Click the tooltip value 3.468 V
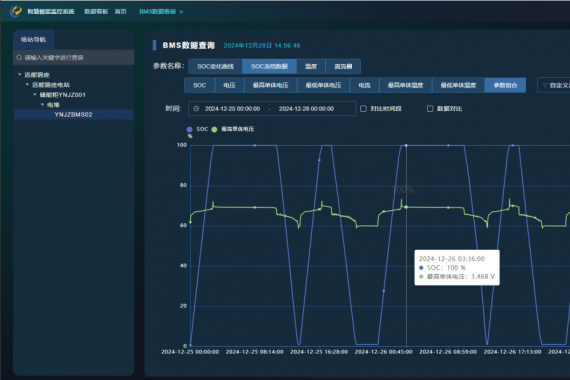Image resolution: width=570 pixels, height=380 pixels. point(483,276)
